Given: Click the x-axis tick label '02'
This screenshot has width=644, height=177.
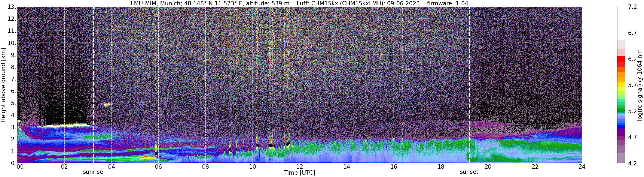Looking at the screenshot, I should tap(64, 167).
